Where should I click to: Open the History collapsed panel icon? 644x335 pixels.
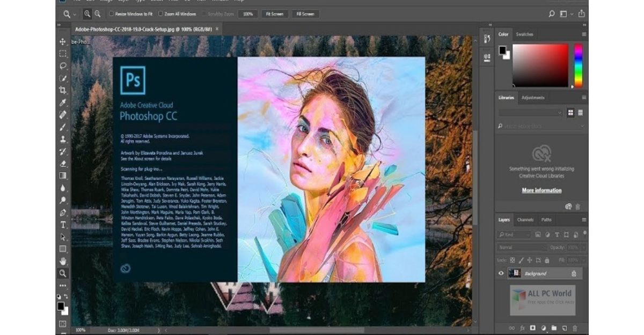point(487,39)
